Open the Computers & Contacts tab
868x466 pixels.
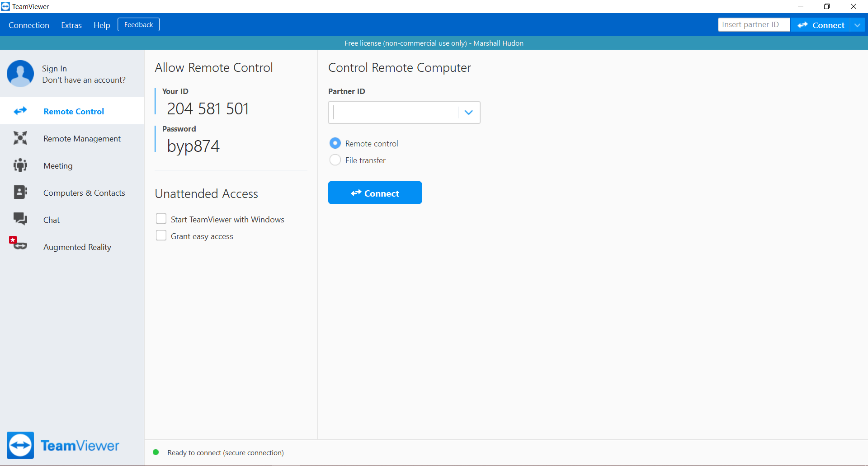72,193
